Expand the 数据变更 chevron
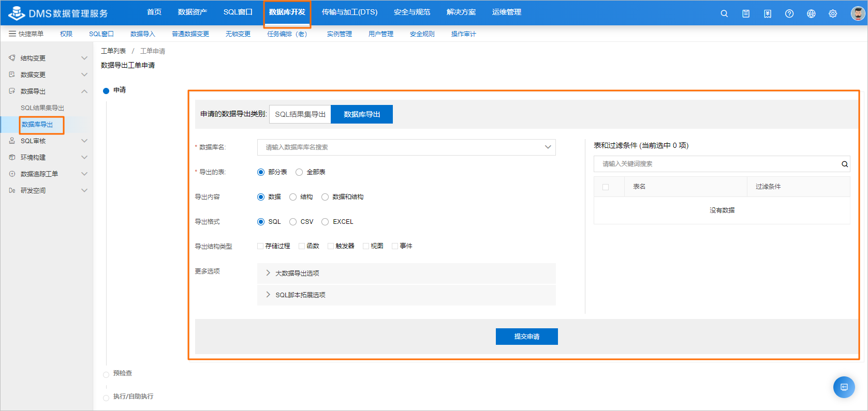The height and width of the screenshot is (411, 868). pos(84,74)
